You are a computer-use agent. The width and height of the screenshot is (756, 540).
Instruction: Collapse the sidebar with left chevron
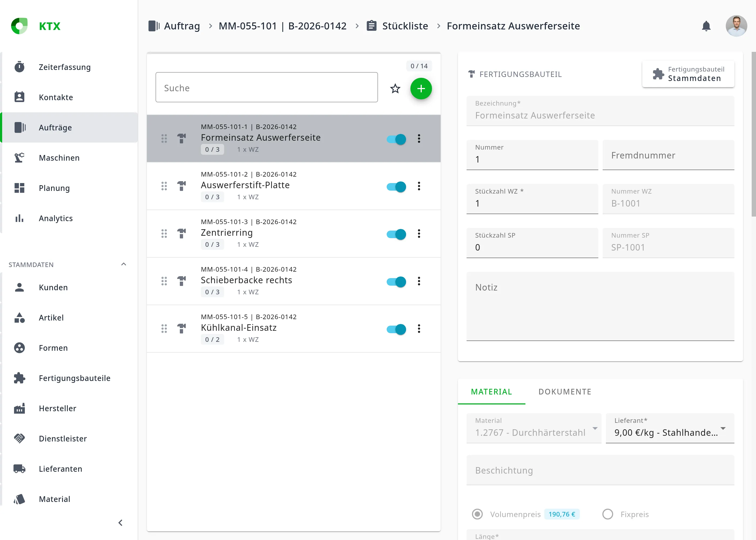[120, 523]
